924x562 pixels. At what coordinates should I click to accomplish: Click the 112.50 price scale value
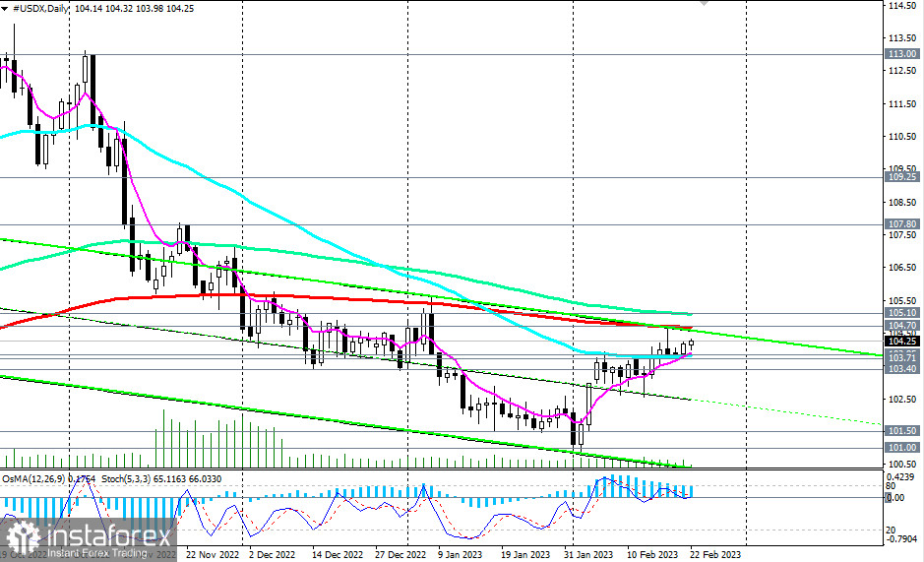pyautogui.click(x=902, y=71)
